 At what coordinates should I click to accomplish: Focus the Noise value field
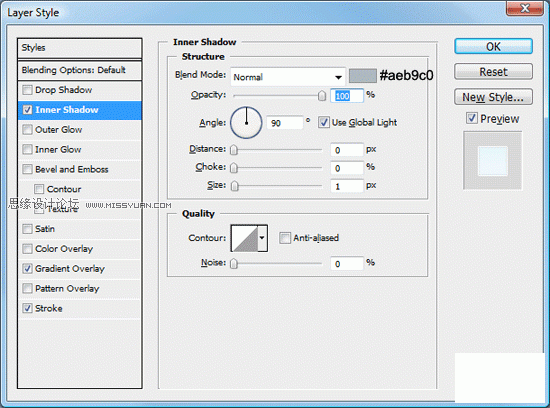(x=347, y=263)
